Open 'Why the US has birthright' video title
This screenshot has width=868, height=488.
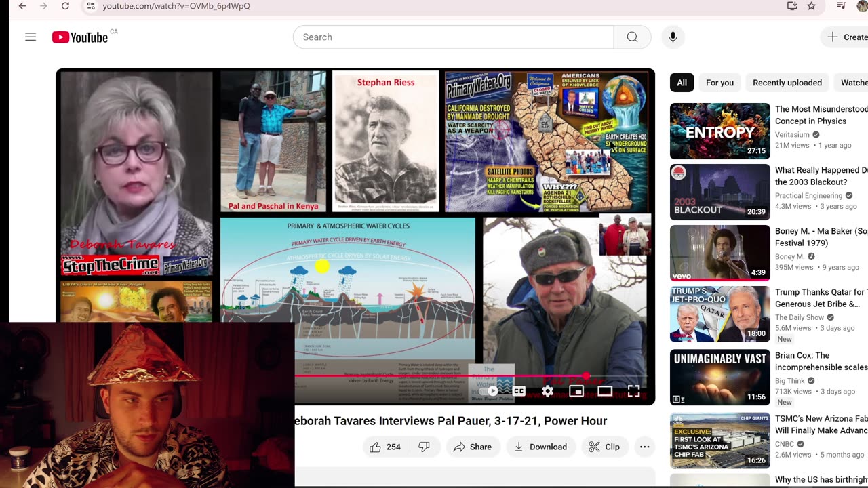tap(821, 480)
